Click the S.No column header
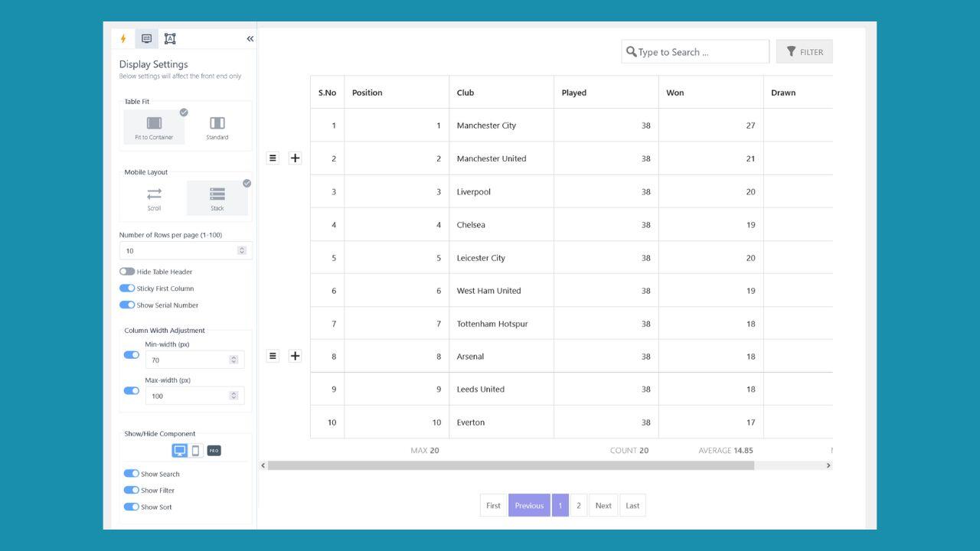Viewport: 980px width, 551px height. [x=328, y=93]
